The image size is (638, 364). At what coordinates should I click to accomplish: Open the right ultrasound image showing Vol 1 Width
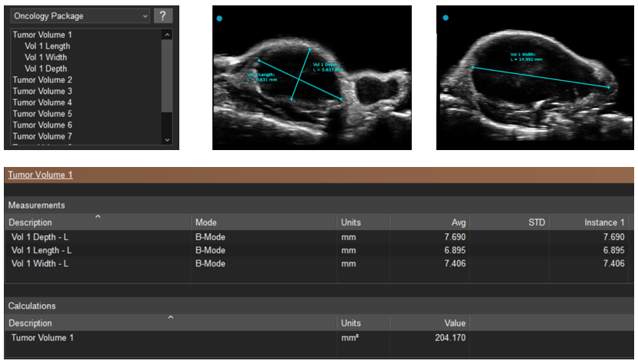(x=535, y=78)
